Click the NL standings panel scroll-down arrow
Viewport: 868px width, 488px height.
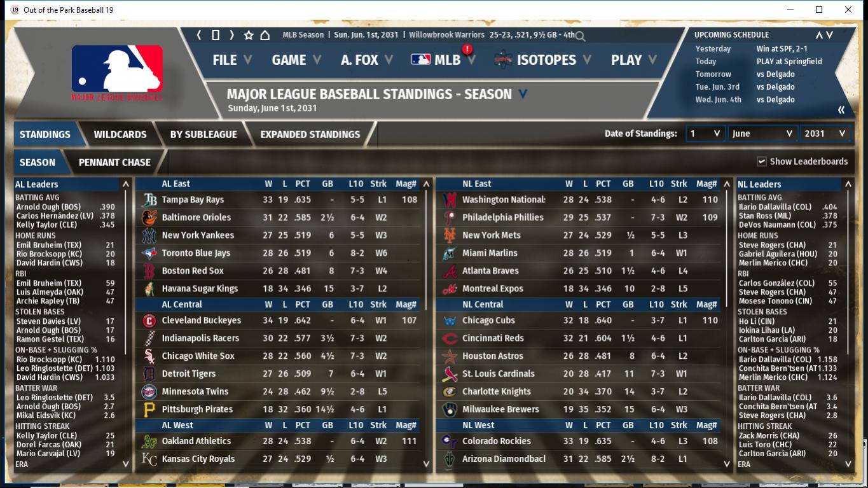[727, 464]
